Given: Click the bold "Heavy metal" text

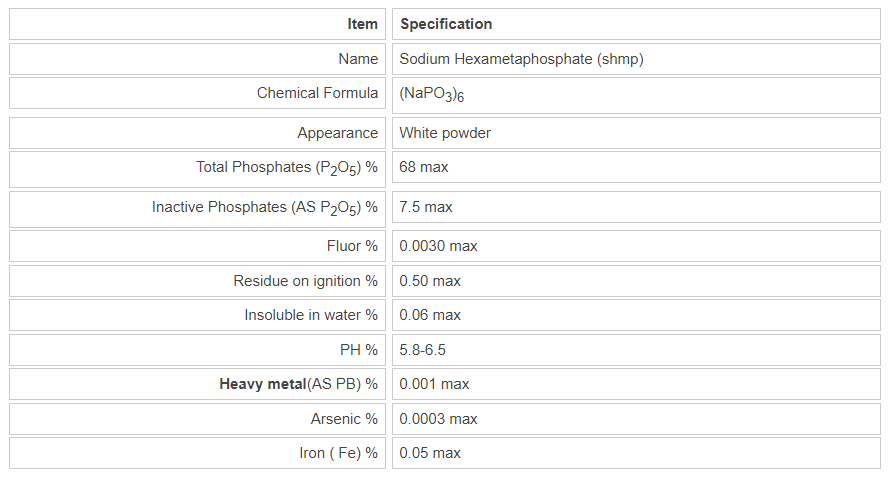Looking at the screenshot, I should click(x=262, y=384).
